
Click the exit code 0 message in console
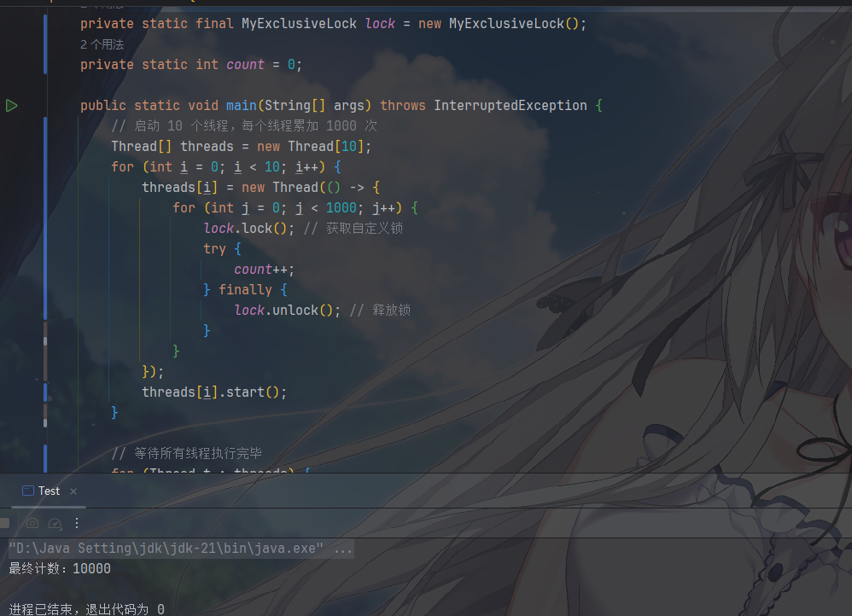(x=86, y=609)
